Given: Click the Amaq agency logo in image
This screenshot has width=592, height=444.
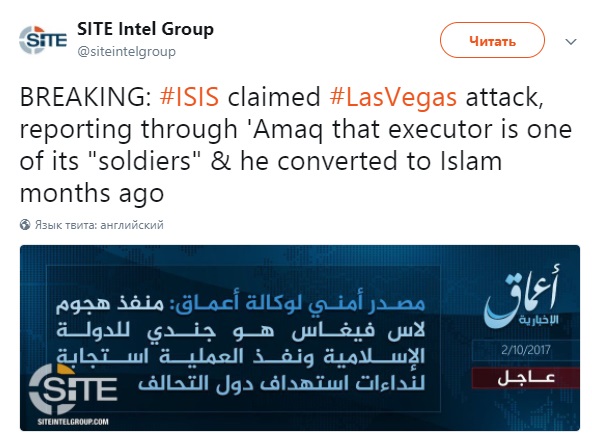Looking at the screenshot, I should [x=522, y=296].
